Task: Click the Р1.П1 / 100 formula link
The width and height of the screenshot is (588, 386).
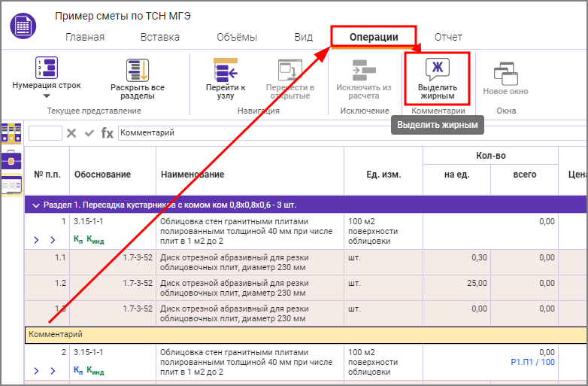Action: [532, 362]
